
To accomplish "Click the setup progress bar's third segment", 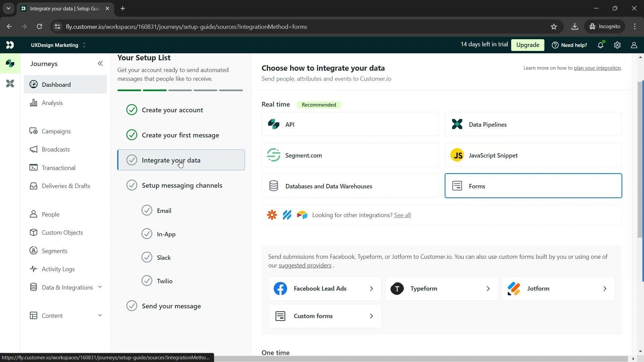I will [x=180, y=90].
